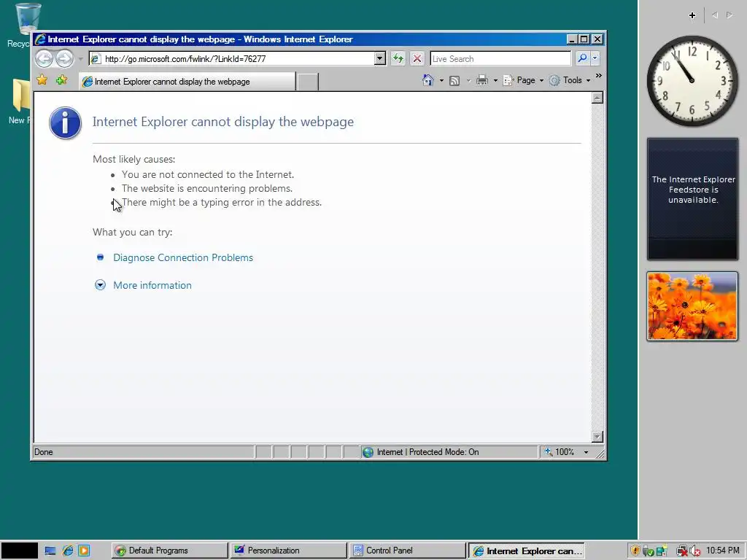This screenshot has height=560, width=747.
Task: Click the RSS Feeds icon
Action: tap(454, 80)
